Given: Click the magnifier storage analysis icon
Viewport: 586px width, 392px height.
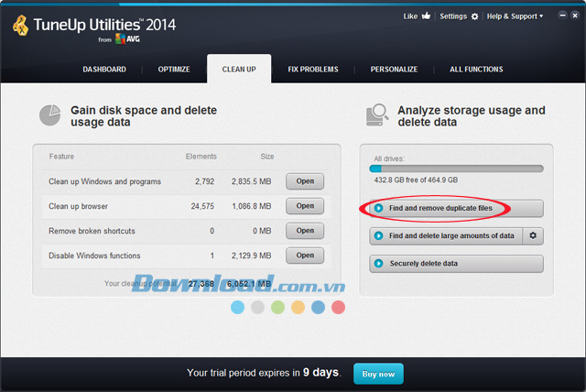Looking at the screenshot, I should [x=375, y=115].
